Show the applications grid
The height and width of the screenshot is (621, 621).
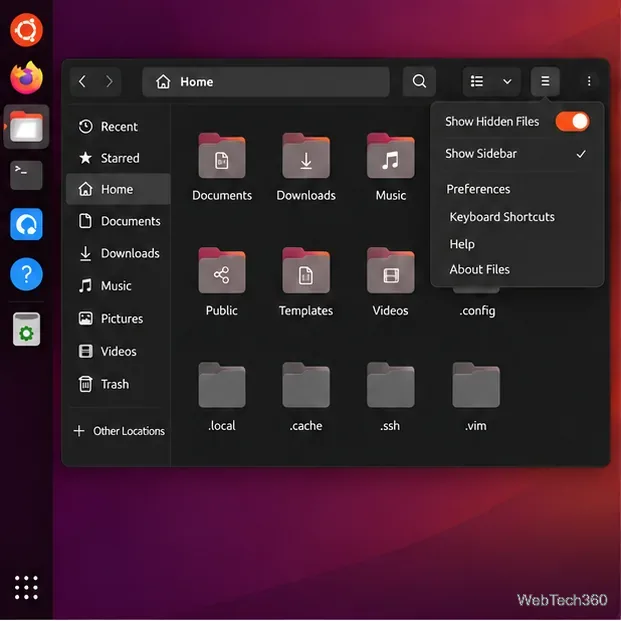[x=26, y=587]
